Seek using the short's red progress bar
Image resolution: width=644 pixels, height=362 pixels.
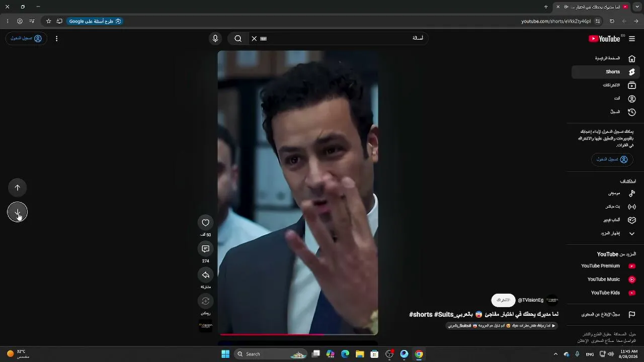click(298, 334)
